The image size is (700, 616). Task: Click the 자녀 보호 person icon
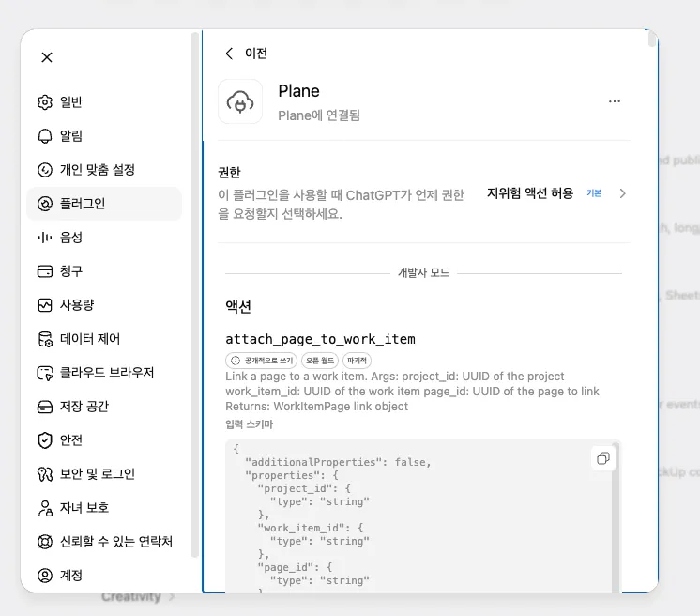point(45,508)
